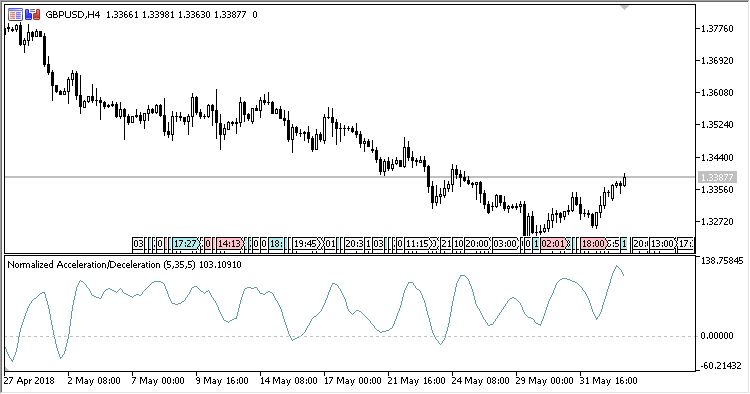Click the 1.32720 price scale label

coord(717,221)
